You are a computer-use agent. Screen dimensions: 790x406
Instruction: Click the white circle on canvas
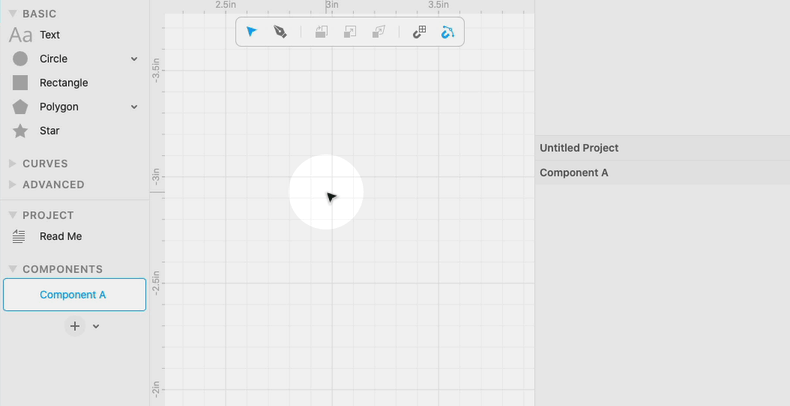[326, 192]
